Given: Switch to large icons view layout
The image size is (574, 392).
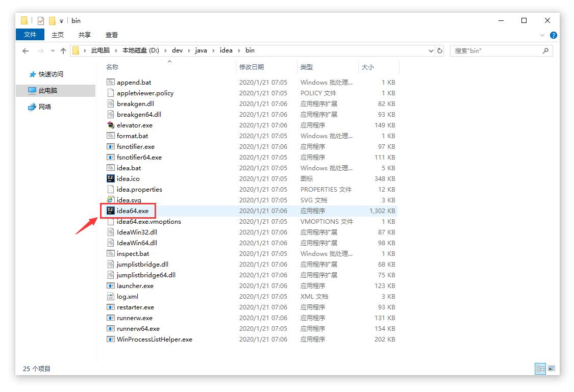Looking at the screenshot, I should coord(552,369).
